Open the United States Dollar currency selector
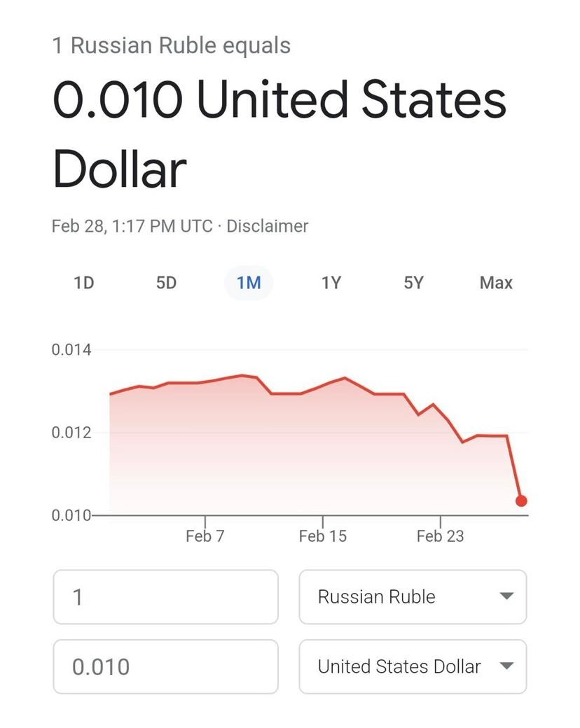Viewport: 580px width, 728px height. click(399, 666)
